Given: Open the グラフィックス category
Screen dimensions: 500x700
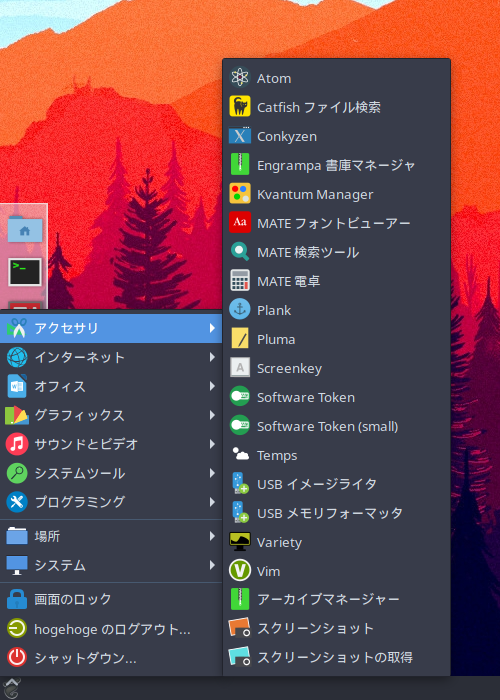Looking at the screenshot, I should pos(111,415).
